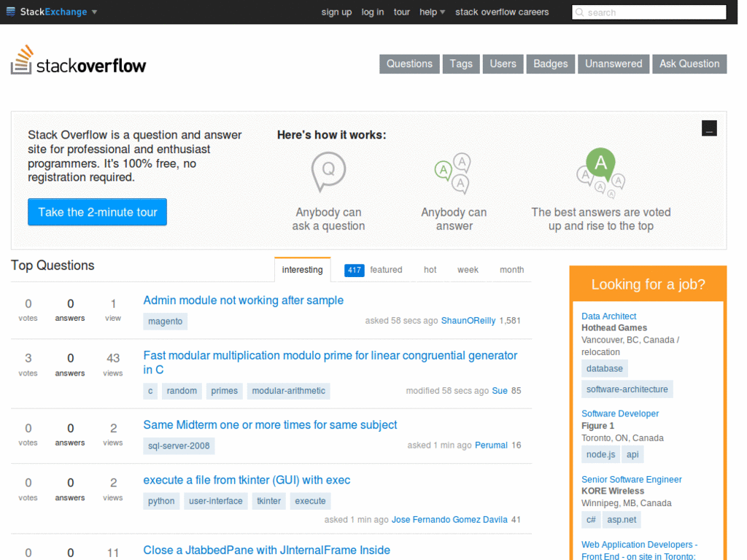This screenshot has height=560, width=747.
Task: Open the Questions nav button
Action: pos(409,64)
